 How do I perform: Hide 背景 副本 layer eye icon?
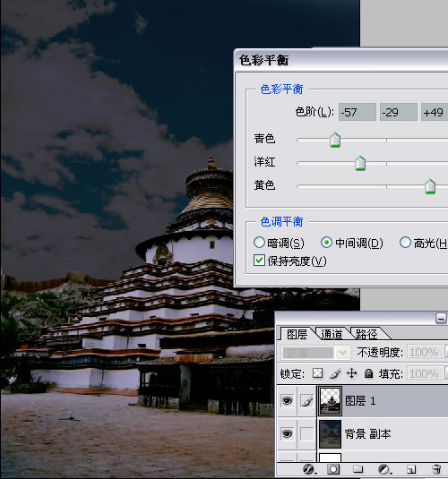point(287,434)
